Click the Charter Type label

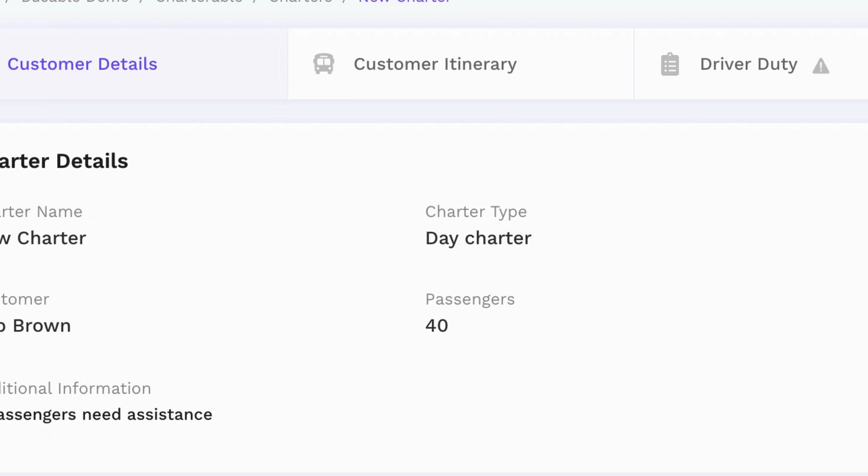pyautogui.click(x=476, y=212)
